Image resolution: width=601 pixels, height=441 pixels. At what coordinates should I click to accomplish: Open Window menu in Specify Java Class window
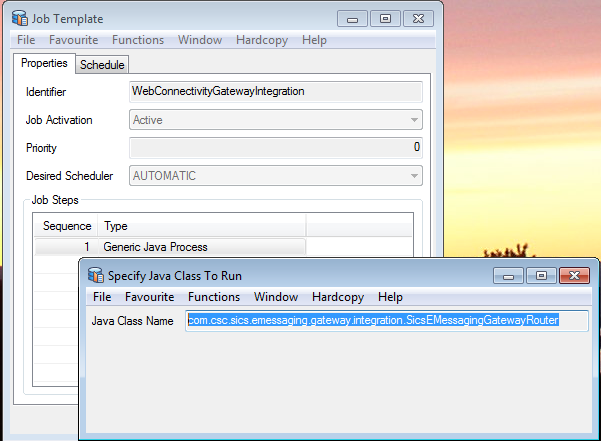click(x=276, y=297)
